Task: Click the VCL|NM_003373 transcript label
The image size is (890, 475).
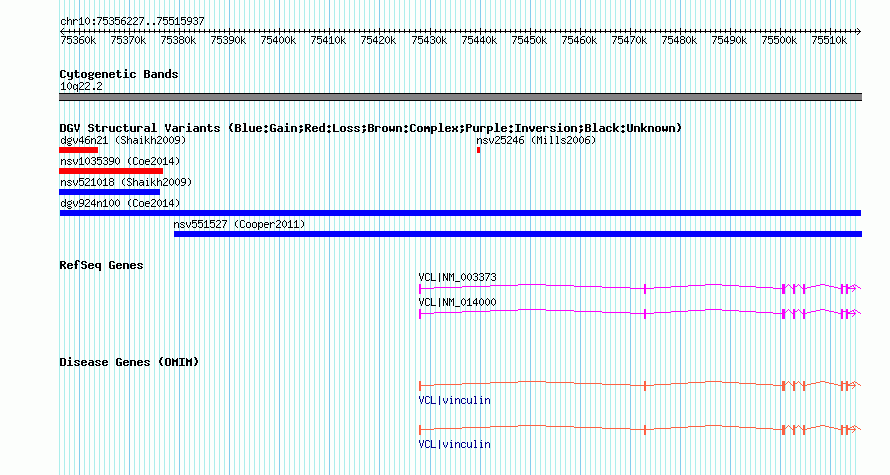Action: point(457,278)
